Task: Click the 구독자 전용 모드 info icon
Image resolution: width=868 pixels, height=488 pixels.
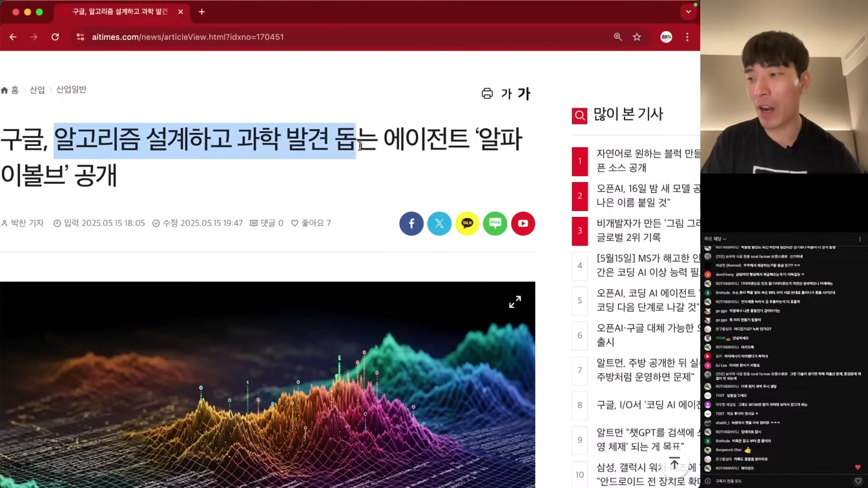Action: (x=708, y=481)
